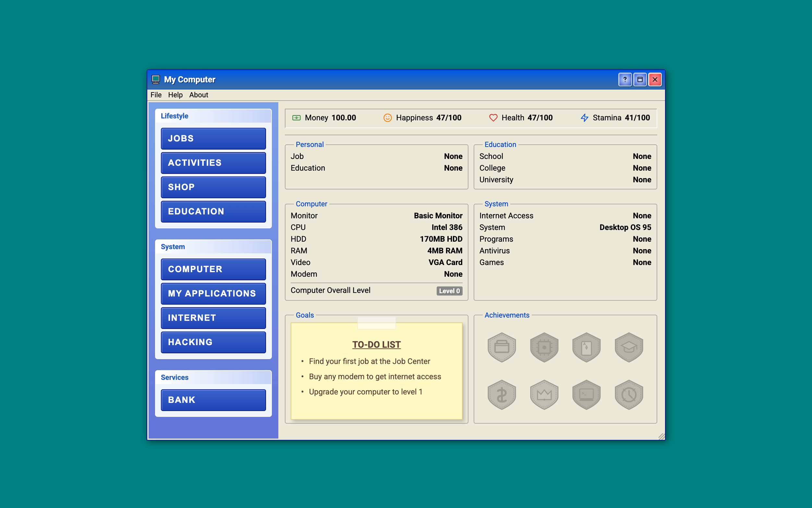
Task: Click the Health heart icon
Action: tap(493, 117)
